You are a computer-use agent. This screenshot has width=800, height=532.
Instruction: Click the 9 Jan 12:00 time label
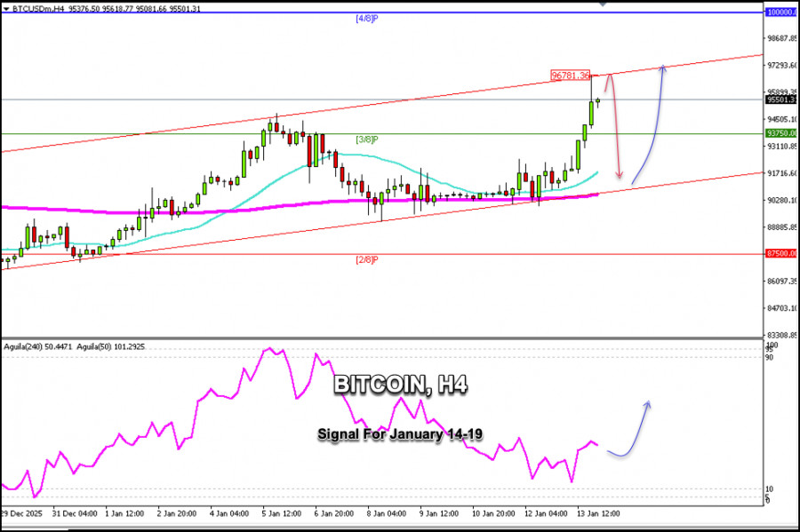[x=439, y=513]
